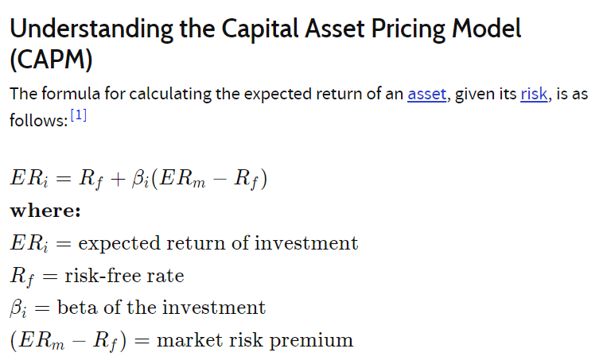Viewport: 607px width, 364px height.
Task: Click the bold "where:" label
Action: [x=45, y=211]
